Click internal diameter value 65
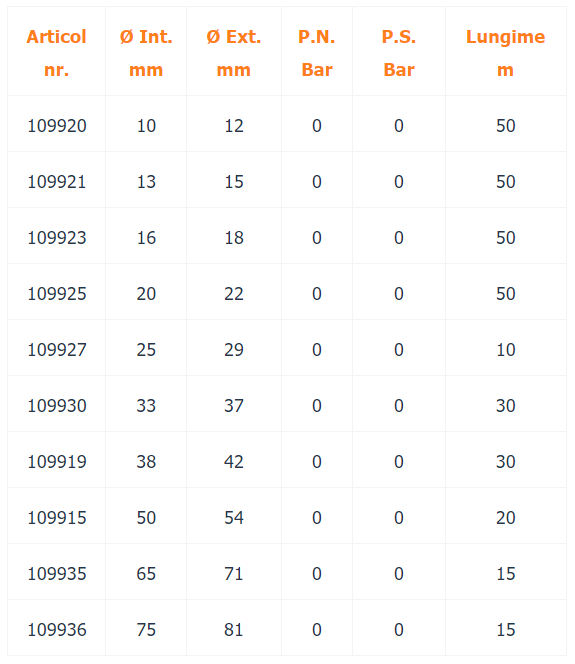Viewport: 575px width, 664px height. coord(146,574)
